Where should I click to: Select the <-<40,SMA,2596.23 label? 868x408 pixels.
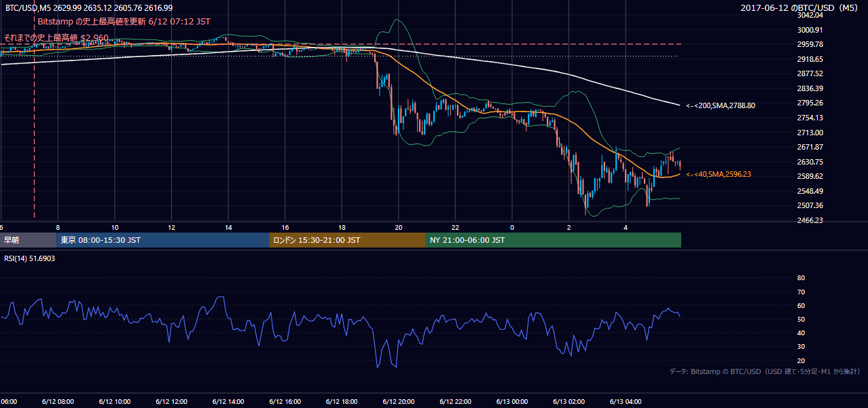[718, 175]
